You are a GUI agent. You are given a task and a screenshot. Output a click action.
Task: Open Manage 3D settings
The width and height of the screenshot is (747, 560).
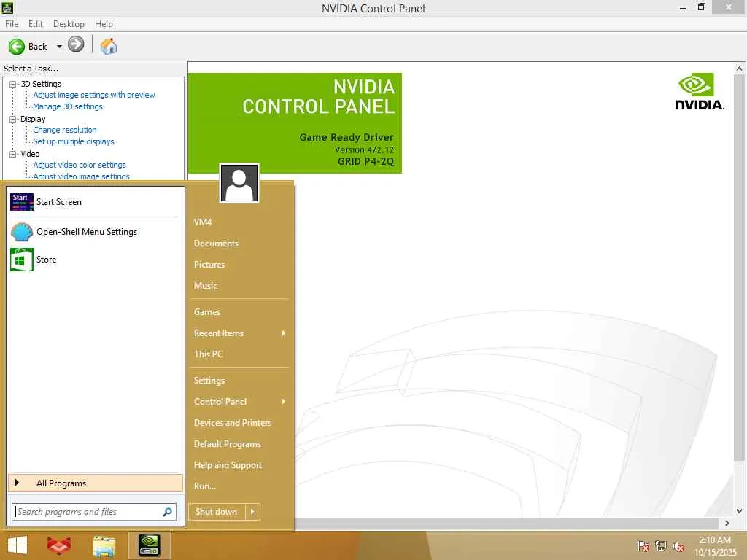tap(68, 106)
